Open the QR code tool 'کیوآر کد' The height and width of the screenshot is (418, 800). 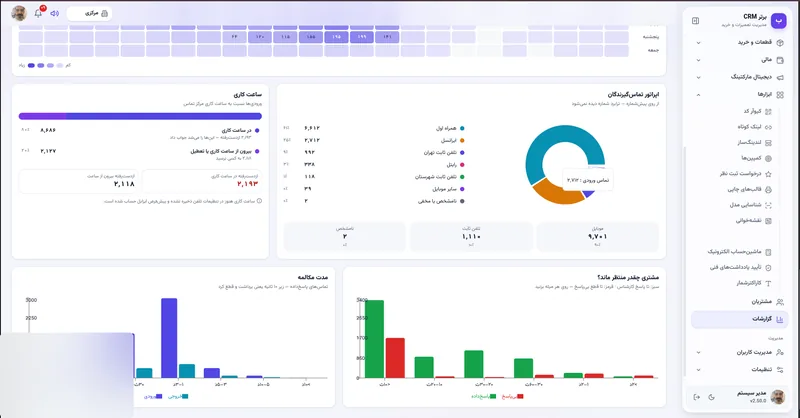point(757,111)
